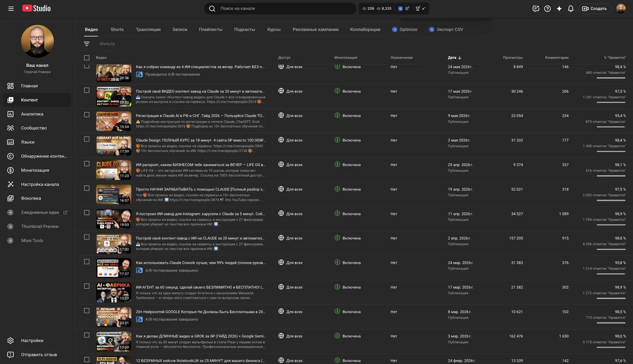
Task: Switch to the Плейлисты tab
Action: [x=210, y=30]
